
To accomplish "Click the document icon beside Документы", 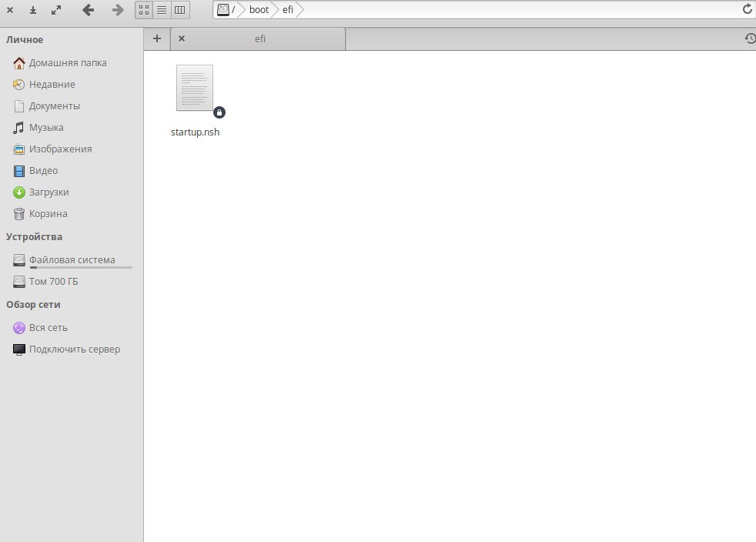I will tap(18, 106).
